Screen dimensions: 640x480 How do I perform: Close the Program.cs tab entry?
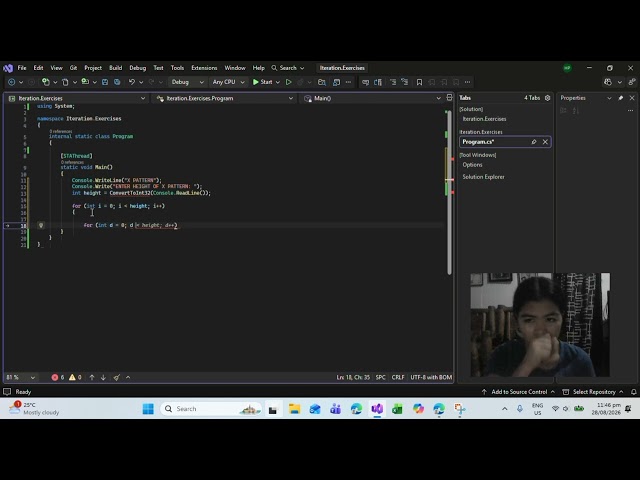[x=545, y=142]
